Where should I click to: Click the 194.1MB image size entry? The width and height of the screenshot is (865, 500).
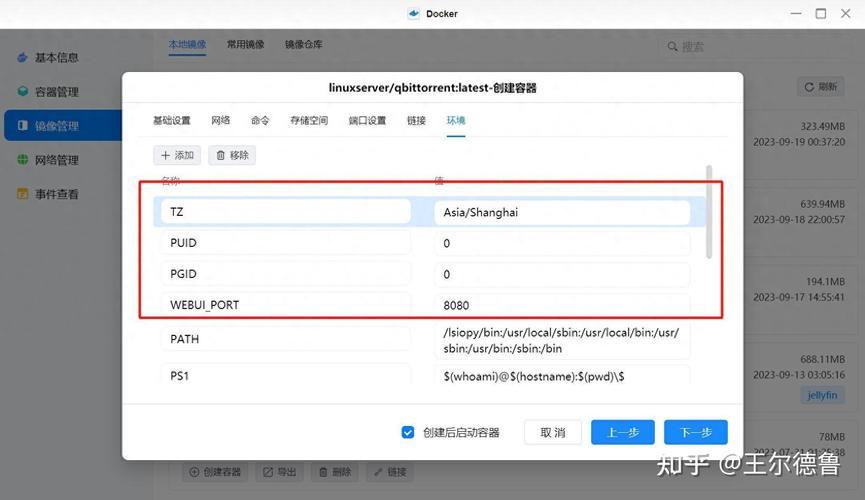point(825,281)
